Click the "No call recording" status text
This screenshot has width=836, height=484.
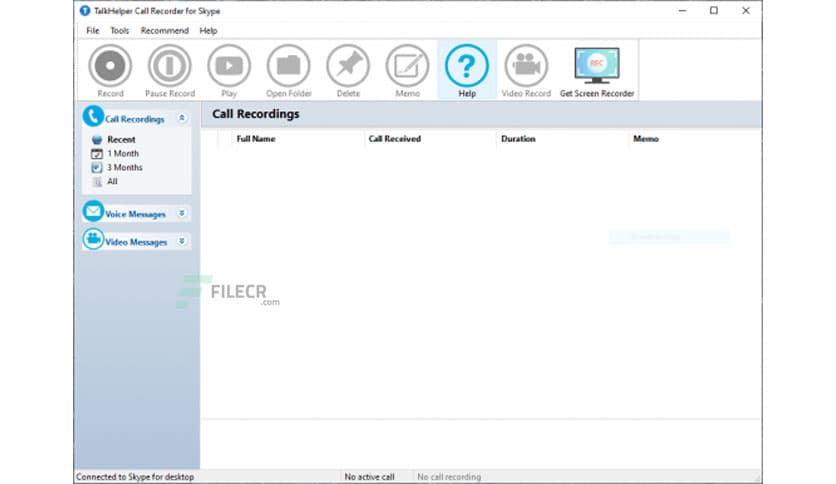[449, 477]
